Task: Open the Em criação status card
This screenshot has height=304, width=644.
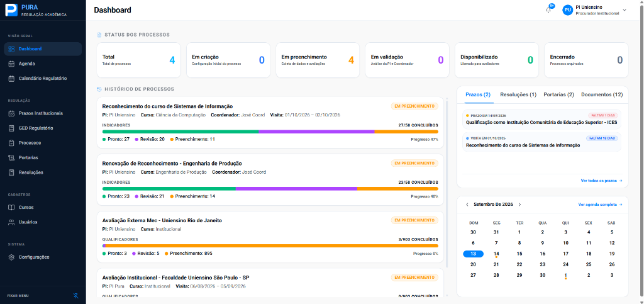Action: [x=228, y=60]
